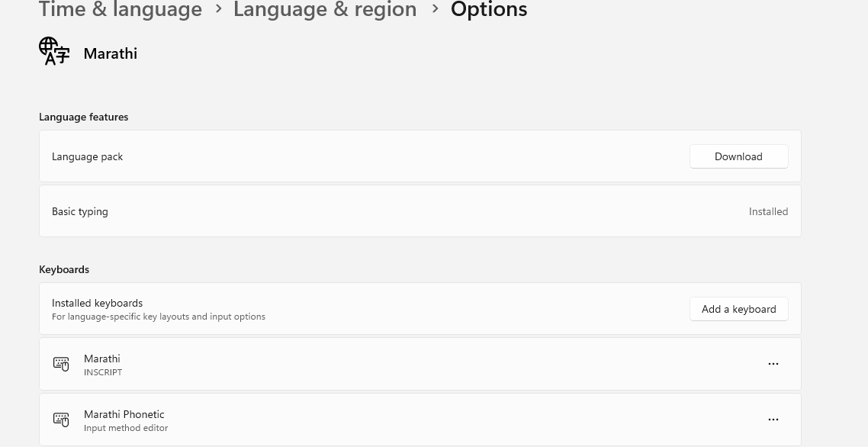
Task: Click the chevron after Time & language
Action: [219, 9]
